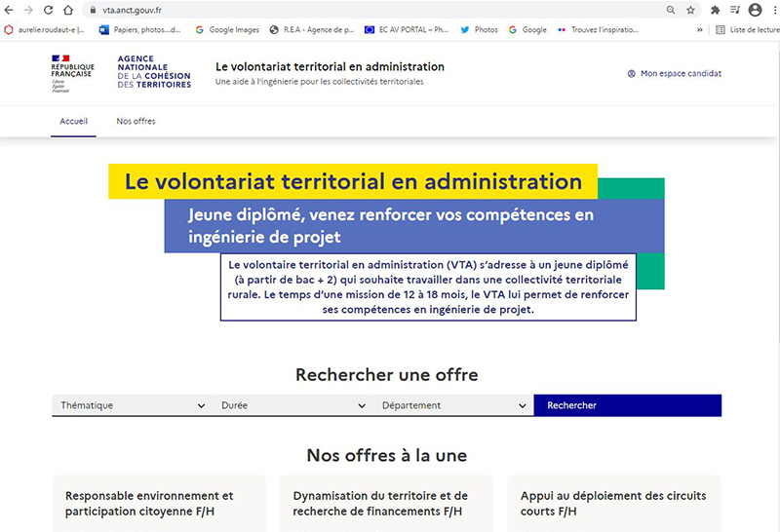Image resolution: width=780 pixels, height=532 pixels.
Task: Click the République Française logo
Action: [x=72, y=74]
